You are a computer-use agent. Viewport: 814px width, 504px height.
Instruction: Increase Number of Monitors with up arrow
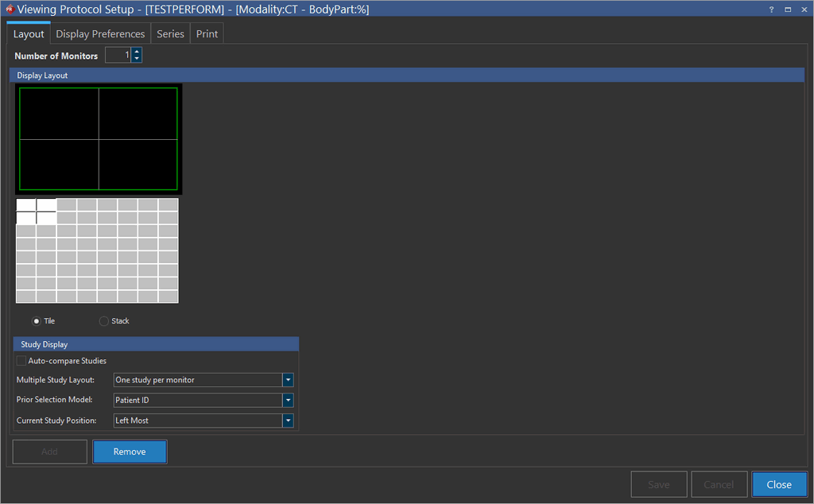(137, 52)
